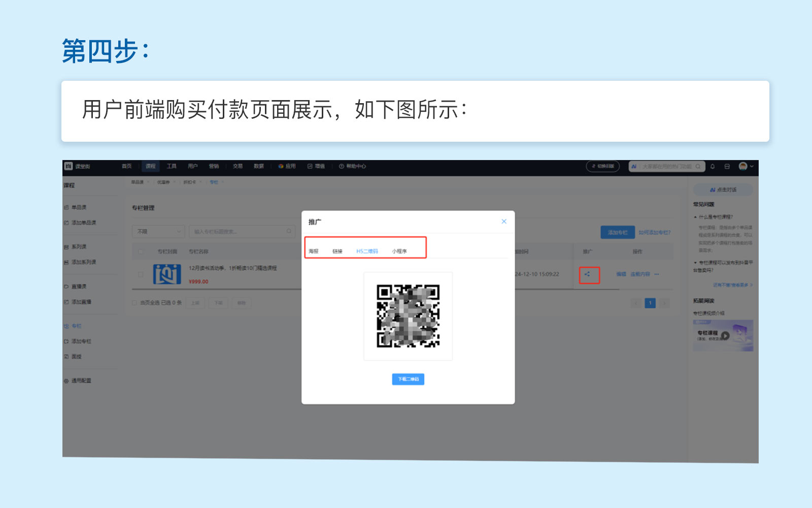Click the QR code image in the dialog
The image size is (812, 508).
408,316
